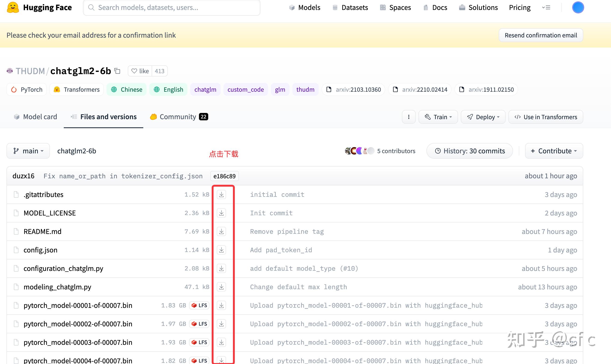Viewport: 611px width, 364px height.
Task: Download pytorch_model-00003-of-00007.bin
Action: (x=221, y=342)
